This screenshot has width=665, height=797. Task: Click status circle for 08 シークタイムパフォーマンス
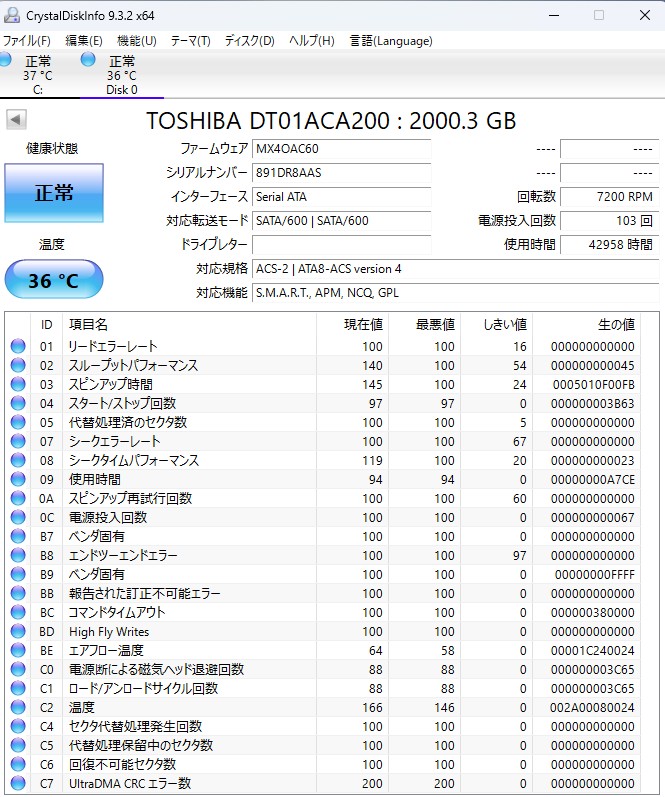pos(18,460)
